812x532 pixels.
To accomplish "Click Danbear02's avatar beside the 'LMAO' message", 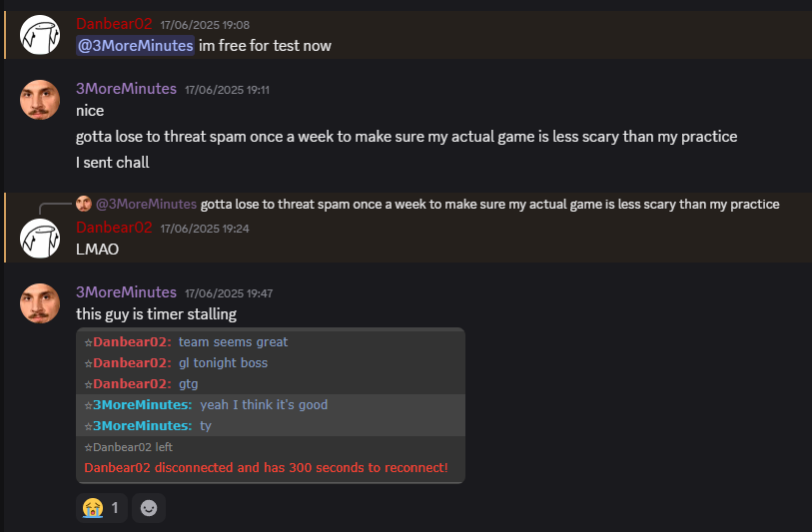I will coord(40,238).
